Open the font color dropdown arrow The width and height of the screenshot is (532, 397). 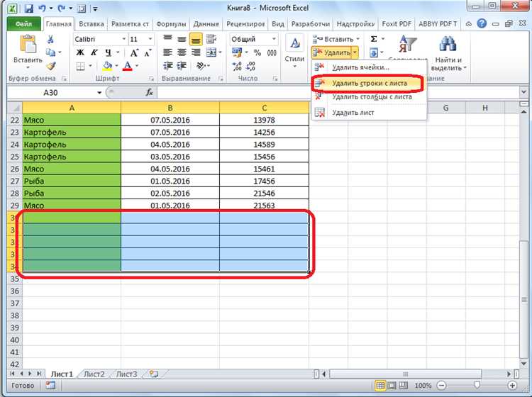coord(137,66)
